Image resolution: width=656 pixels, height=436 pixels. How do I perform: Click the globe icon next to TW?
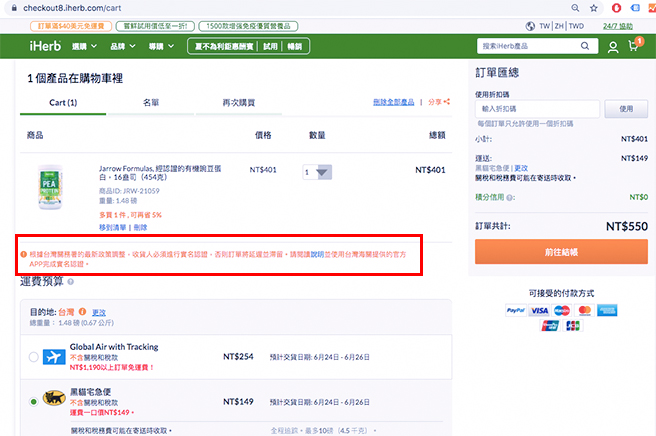[530, 26]
